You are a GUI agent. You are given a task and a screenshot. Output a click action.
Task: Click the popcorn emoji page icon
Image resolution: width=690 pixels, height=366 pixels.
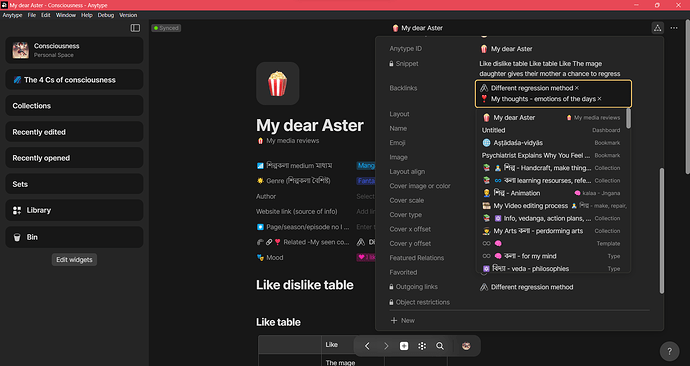pyautogui.click(x=278, y=84)
